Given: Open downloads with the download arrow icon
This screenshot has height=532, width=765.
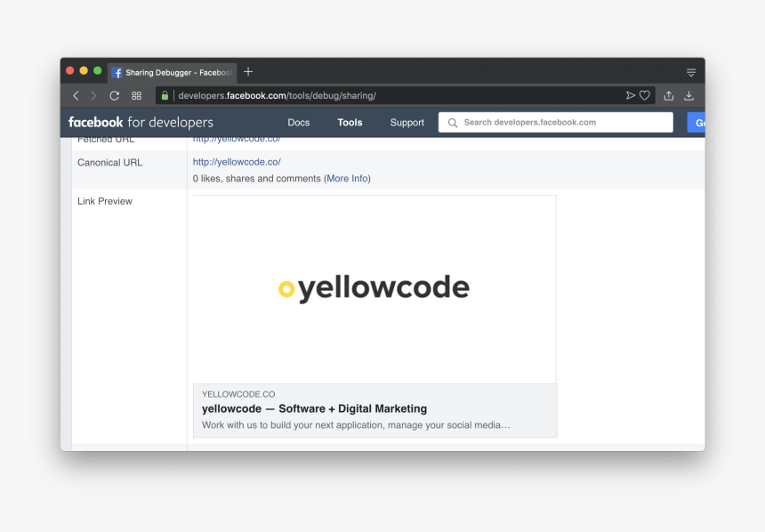Looking at the screenshot, I should coord(688,96).
